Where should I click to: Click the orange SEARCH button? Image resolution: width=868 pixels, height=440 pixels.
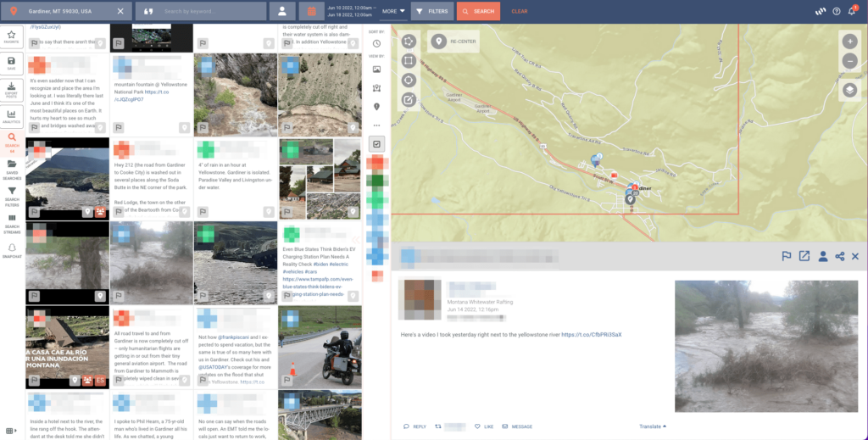[478, 11]
